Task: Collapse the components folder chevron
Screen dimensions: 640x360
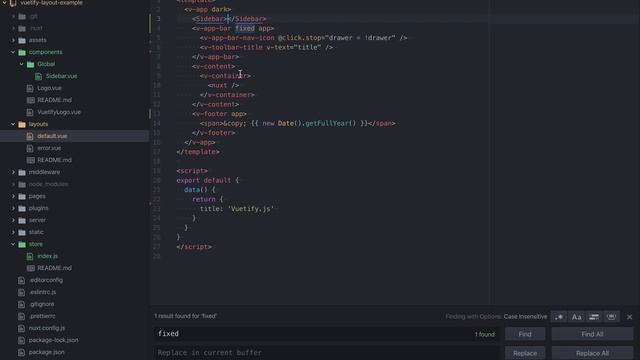Action: pos(13,52)
